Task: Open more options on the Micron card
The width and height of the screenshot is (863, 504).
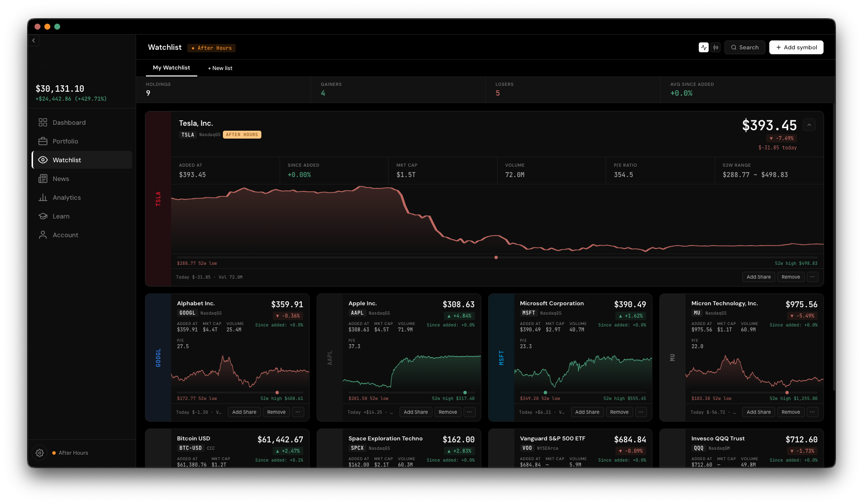Action: (812, 412)
